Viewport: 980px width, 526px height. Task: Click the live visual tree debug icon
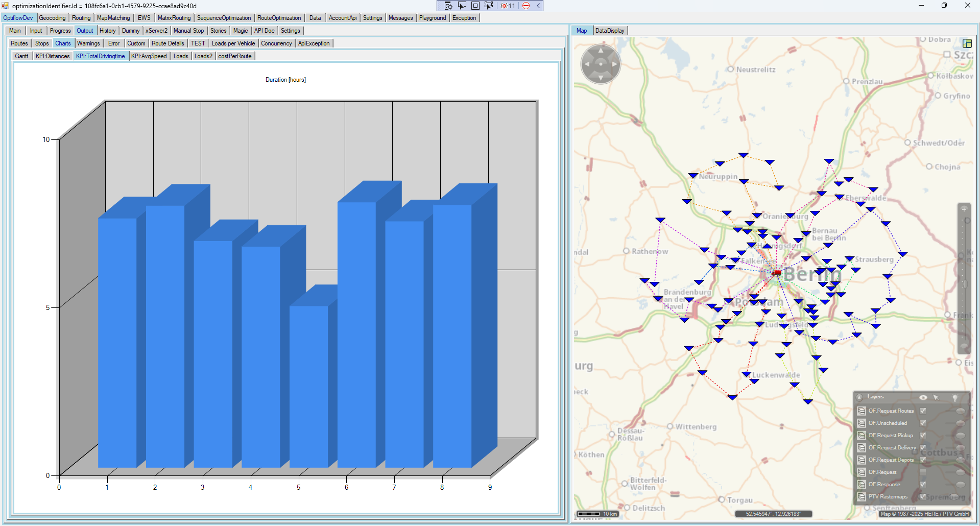tap(448, 6)
